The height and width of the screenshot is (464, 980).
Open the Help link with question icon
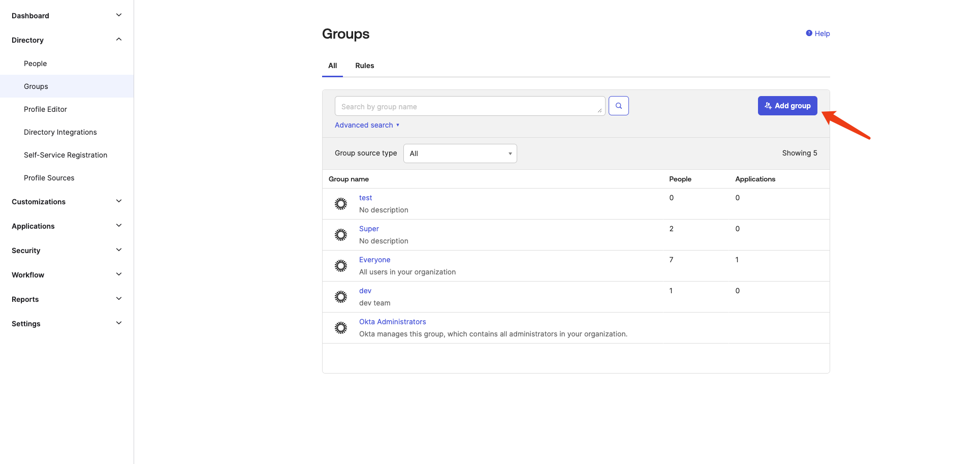click(x=818, y=34)
